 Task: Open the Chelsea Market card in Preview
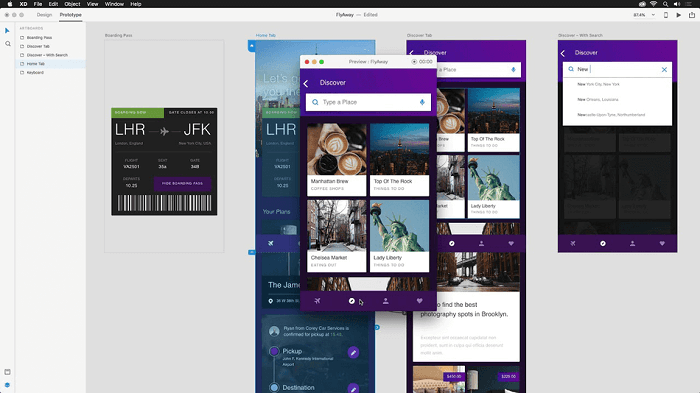point(337,236)
